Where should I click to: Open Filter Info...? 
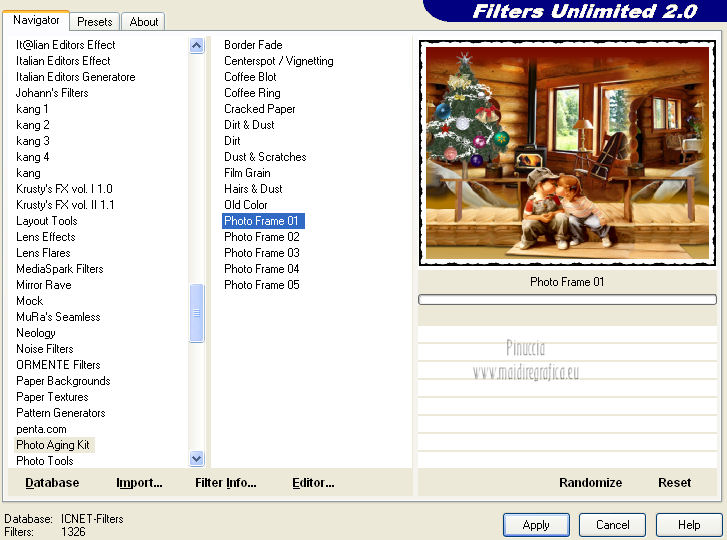(225, 483)
